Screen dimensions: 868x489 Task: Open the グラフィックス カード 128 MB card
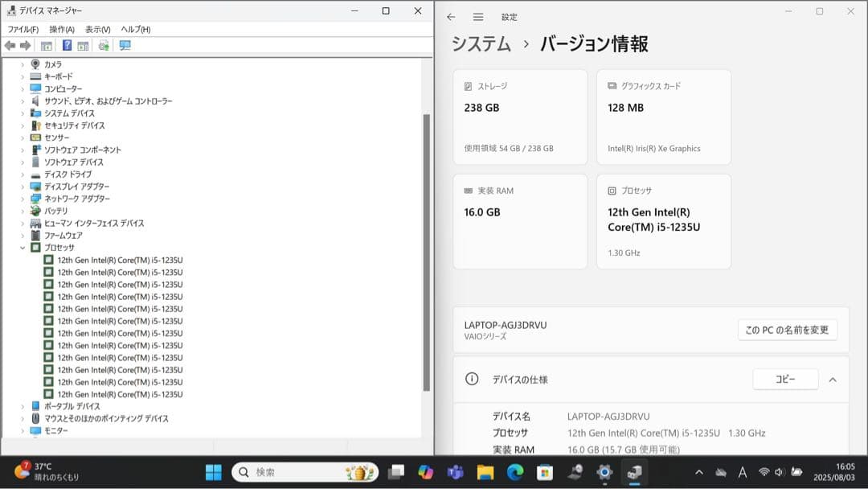pyautogui.click(x=664, y=117)
